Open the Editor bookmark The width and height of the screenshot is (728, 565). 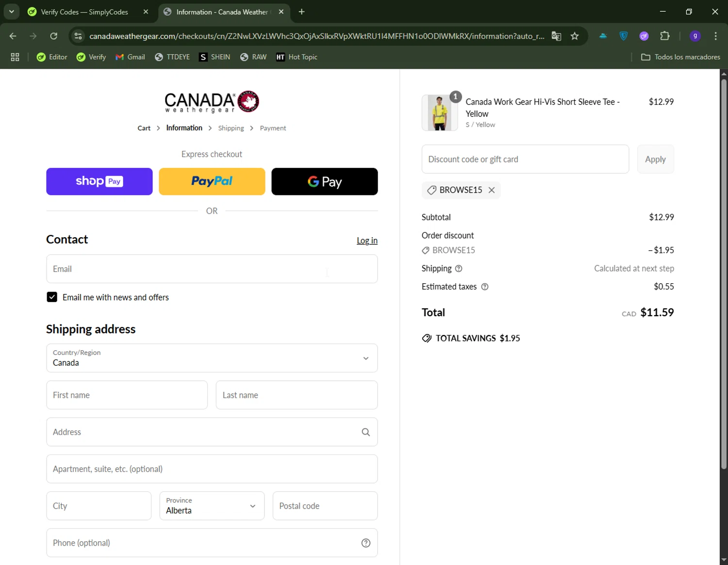click(52, 57)
